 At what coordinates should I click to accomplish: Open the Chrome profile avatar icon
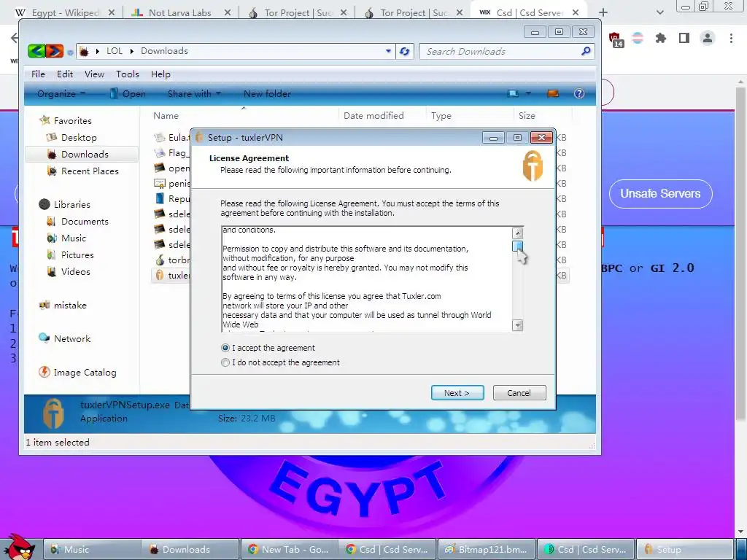[708, 38]
